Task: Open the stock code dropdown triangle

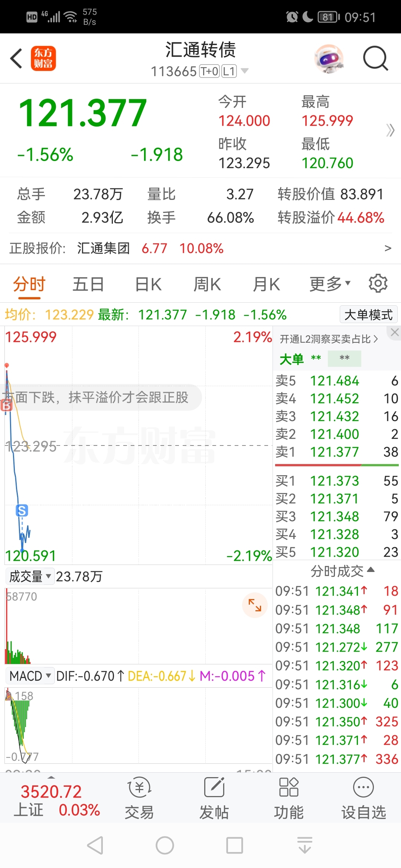Action: tap(244, 71)
